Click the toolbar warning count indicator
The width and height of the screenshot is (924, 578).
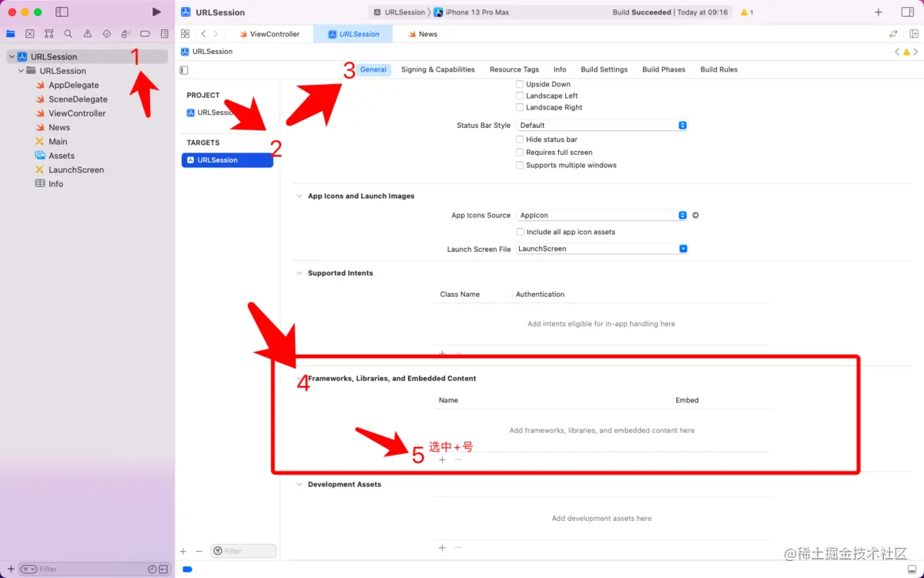point(747,12)
